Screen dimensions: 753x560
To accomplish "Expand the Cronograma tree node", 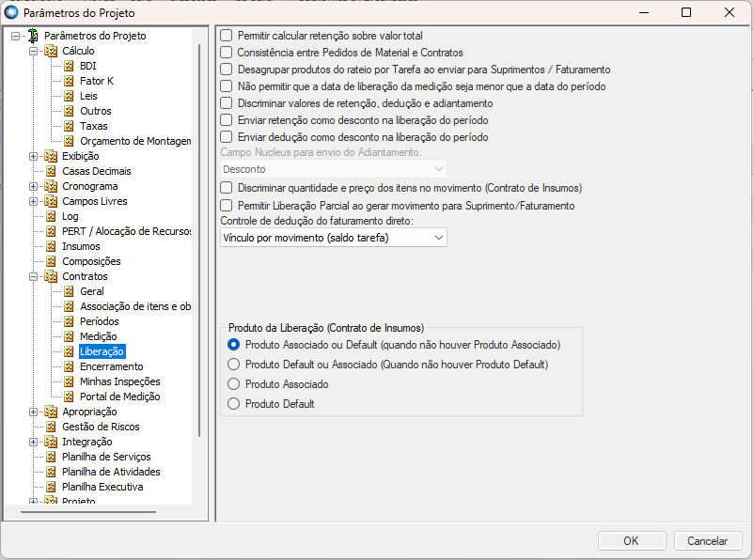I will (33, 186).
